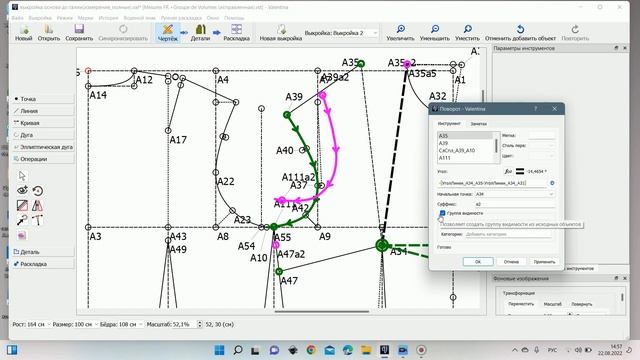The width and height of the screenshot is (640, 360).
Task: Select the visibility group eye tool
Action: (22, 190)
